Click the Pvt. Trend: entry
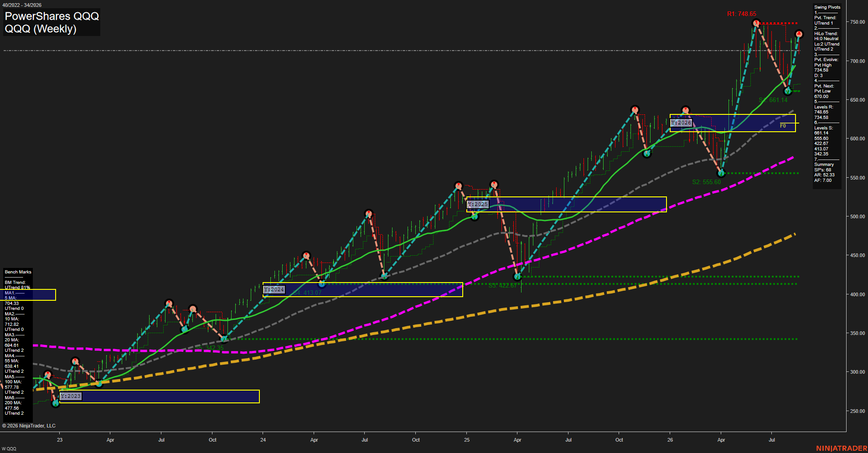This screenshot has width=868, height=453. pos(825,18)
